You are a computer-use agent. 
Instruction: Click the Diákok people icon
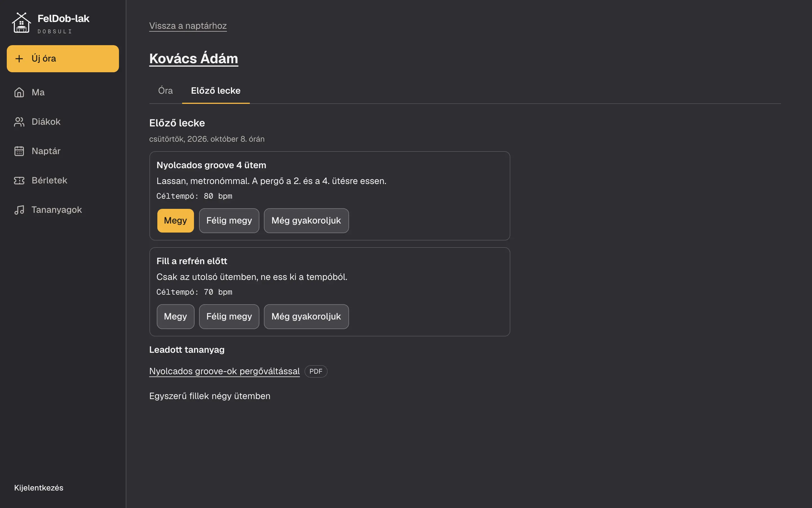point(19,122)
